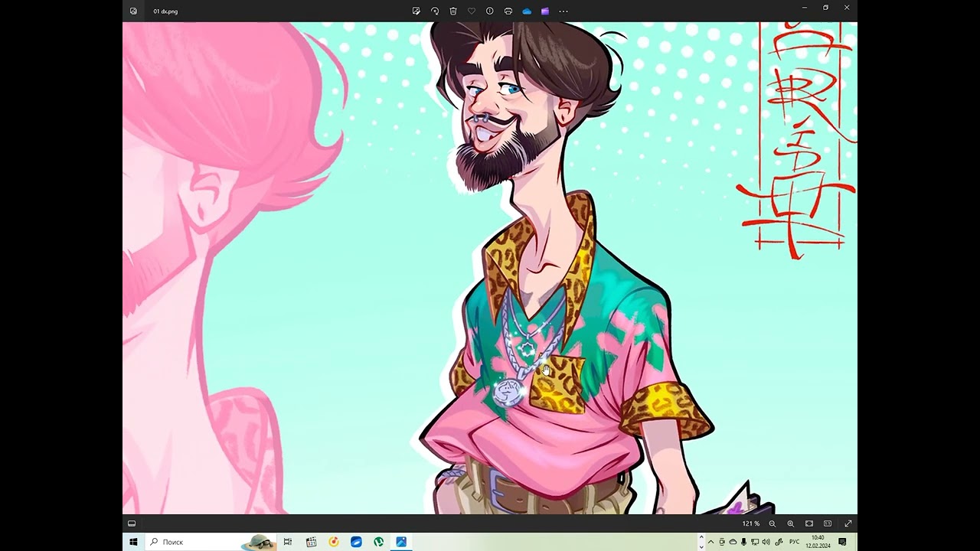Click the OneDrive cloud tray icon
Image resolution: width=980 pixels, height=551 pixels.
click(x=733, y=542)
